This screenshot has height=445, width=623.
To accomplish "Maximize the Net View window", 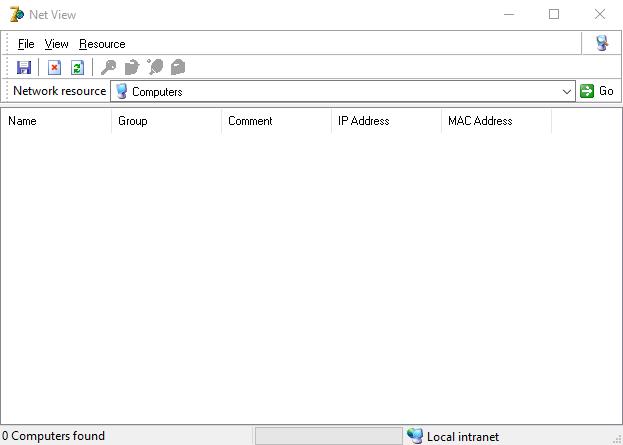I will 554,14.
